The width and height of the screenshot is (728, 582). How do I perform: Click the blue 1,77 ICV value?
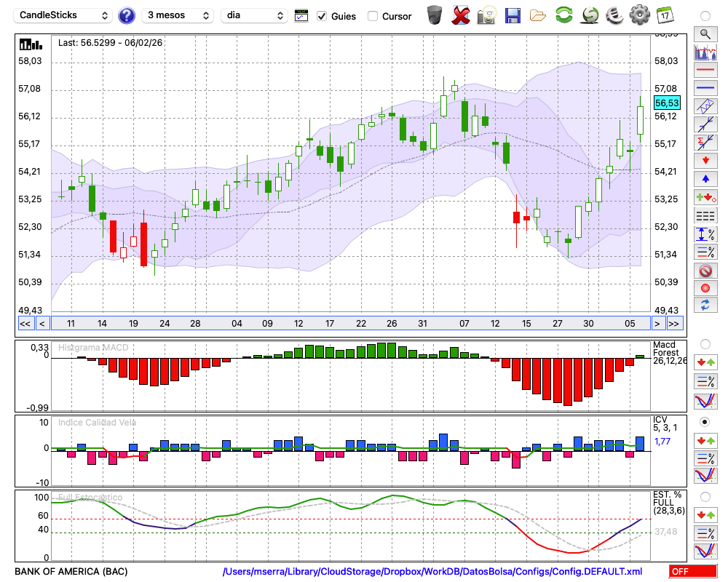coord(662,442)
